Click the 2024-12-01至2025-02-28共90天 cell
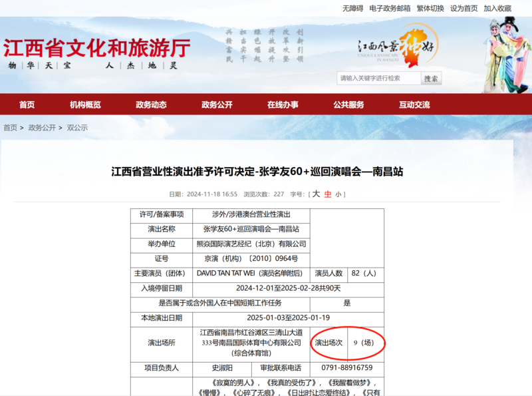 point(289,288)
